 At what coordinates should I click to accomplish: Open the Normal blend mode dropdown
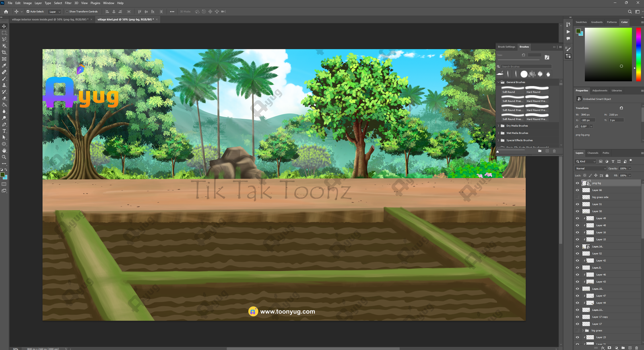(x=590, y=169)
